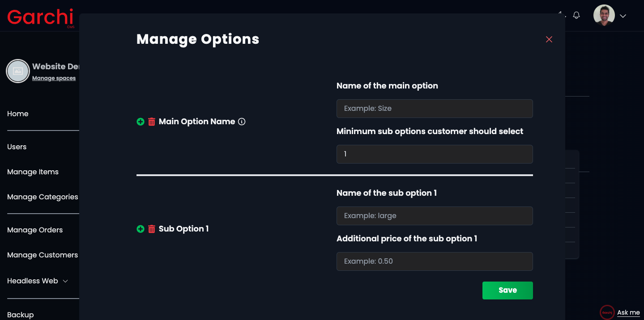Click the workspace image placeholder icon
The image size is (644, 320).
(x=18, y=71)
